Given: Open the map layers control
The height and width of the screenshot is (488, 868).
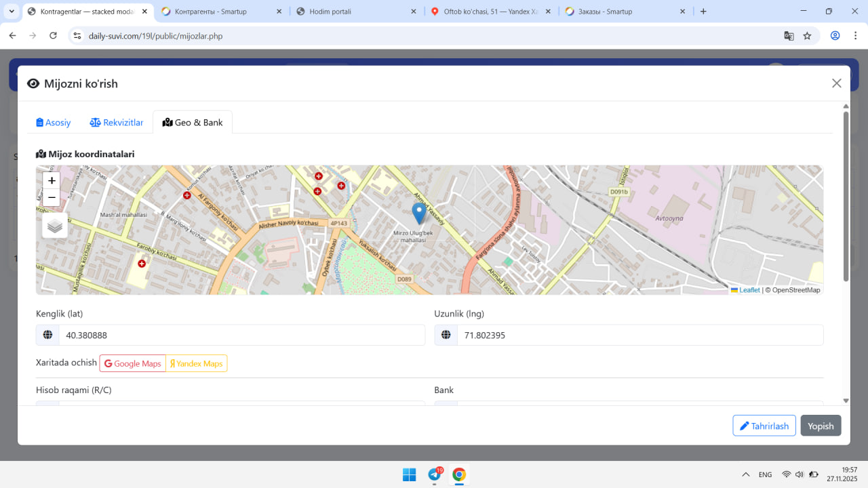Looking at the screenshot, I should click(x=55, y=226).
